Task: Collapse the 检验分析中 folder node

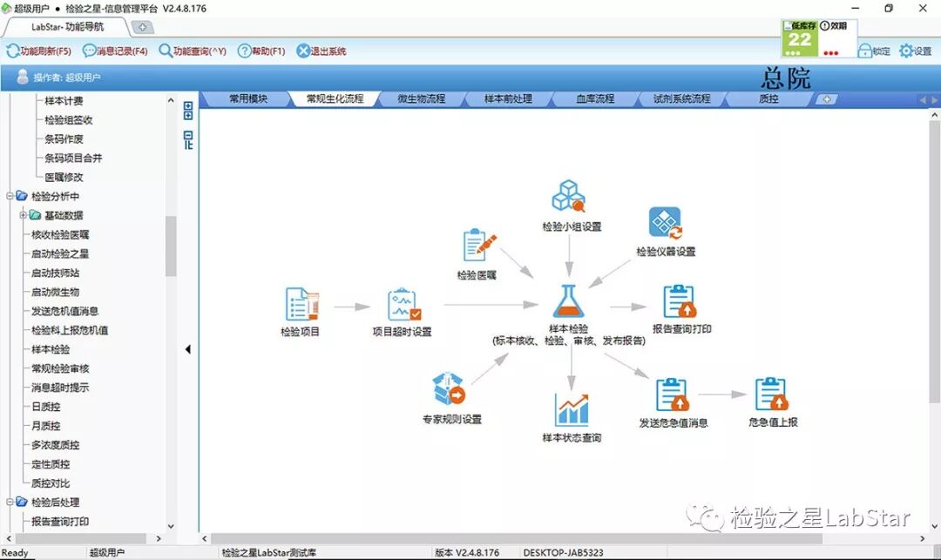Action: coord(10,196)
